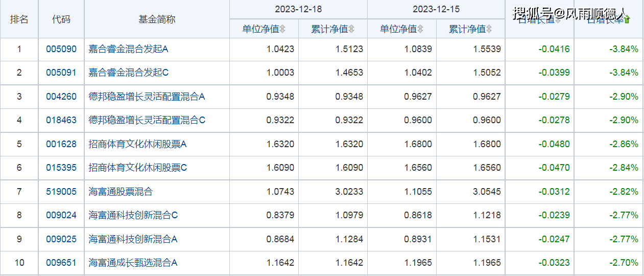644x276 pixels.
Task: Select cell value 1.4653
Action: [349, 73]
